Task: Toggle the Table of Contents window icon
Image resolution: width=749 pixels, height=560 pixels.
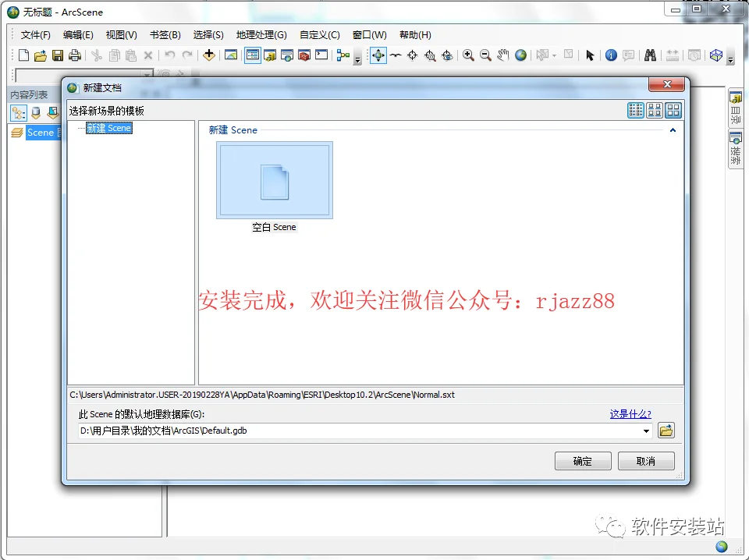Action: pyautogui.click(x=253, y=55)
